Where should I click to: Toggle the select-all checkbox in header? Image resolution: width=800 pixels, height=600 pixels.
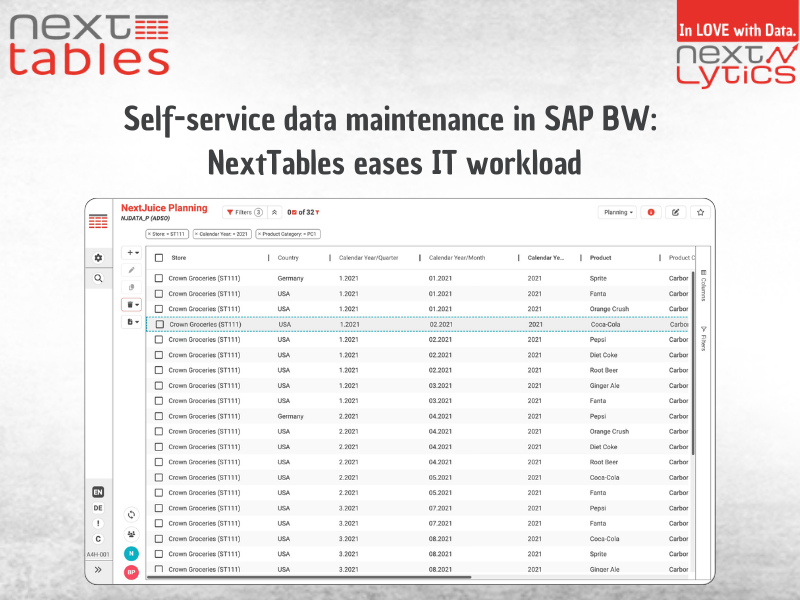point(159,258)
